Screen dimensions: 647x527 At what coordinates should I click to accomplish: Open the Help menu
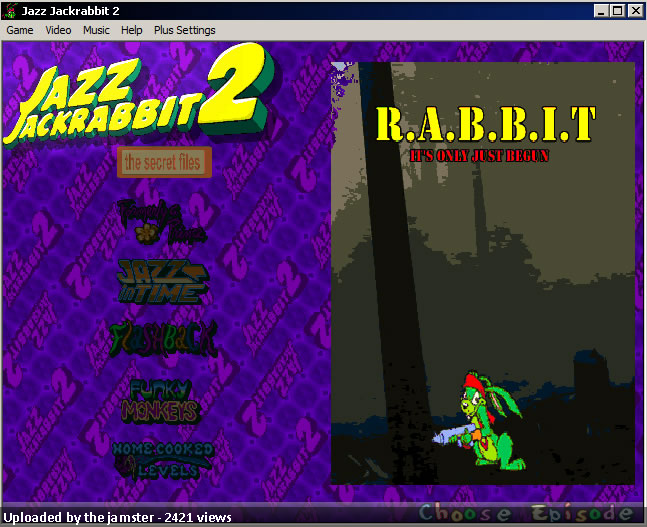(x=132, y=30)
